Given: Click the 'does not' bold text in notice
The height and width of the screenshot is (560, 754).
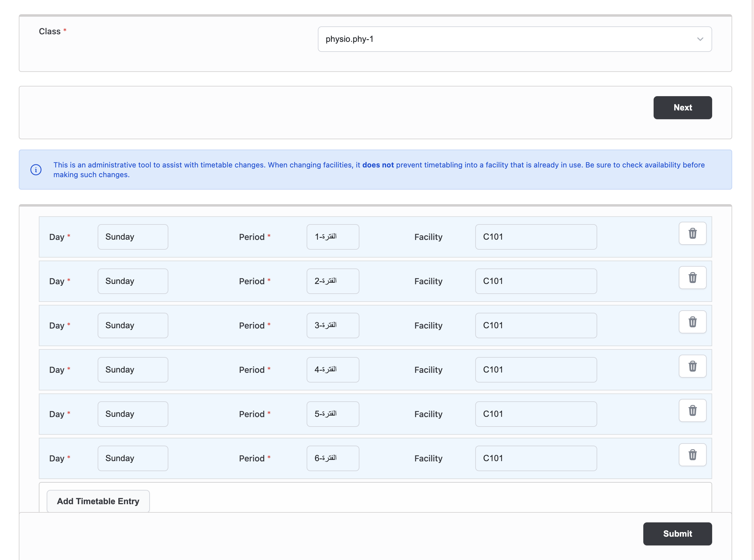Looking at the screenshot, I should point(378,165).
